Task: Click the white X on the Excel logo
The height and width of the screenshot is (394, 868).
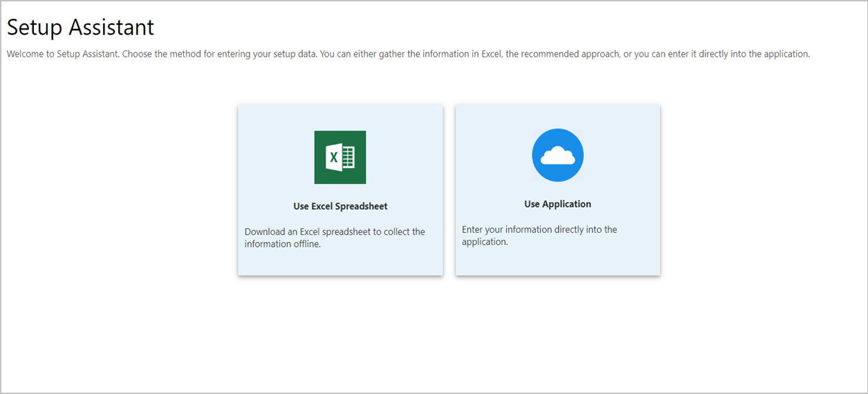Action: point(333,158)
